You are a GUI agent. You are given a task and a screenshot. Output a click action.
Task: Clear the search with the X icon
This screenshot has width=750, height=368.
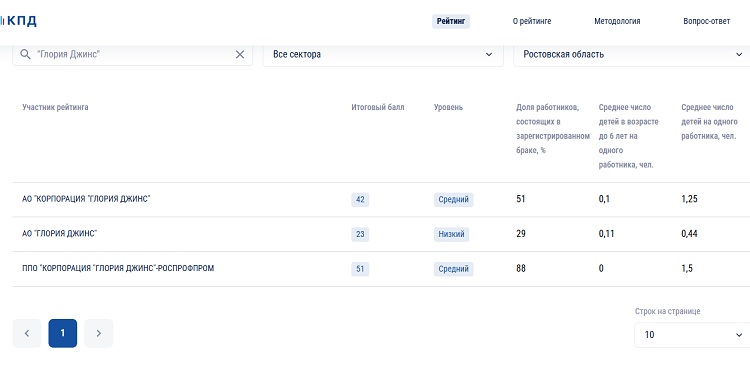click(x=240, y=55)
